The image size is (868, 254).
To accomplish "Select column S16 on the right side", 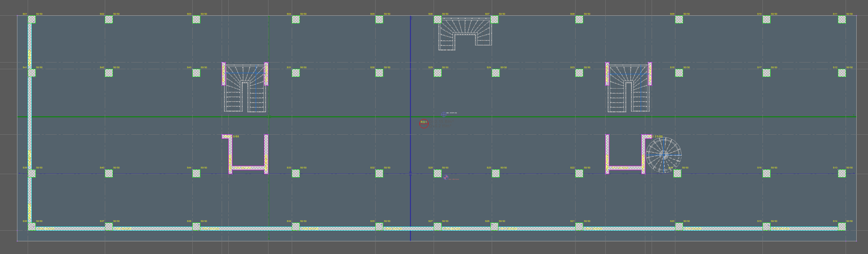I will tap(766, 173).
